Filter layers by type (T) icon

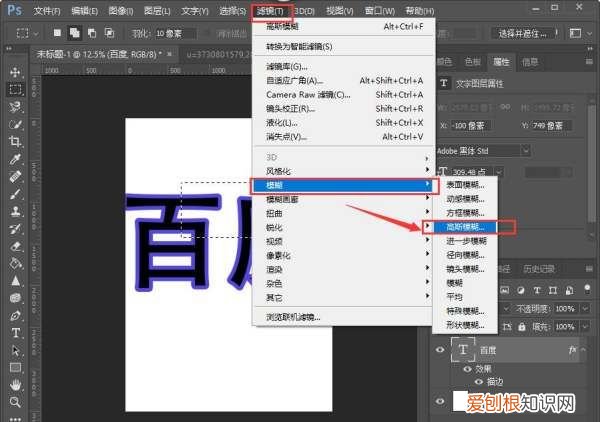(x=537, y=290)
